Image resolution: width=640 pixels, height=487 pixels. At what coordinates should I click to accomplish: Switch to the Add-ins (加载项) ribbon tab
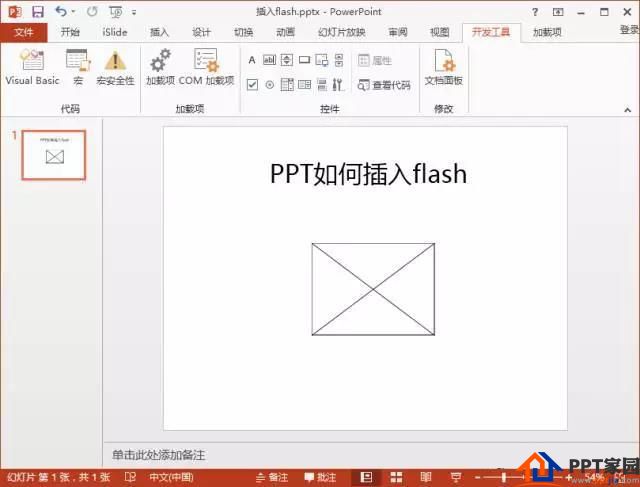(547, 32)
